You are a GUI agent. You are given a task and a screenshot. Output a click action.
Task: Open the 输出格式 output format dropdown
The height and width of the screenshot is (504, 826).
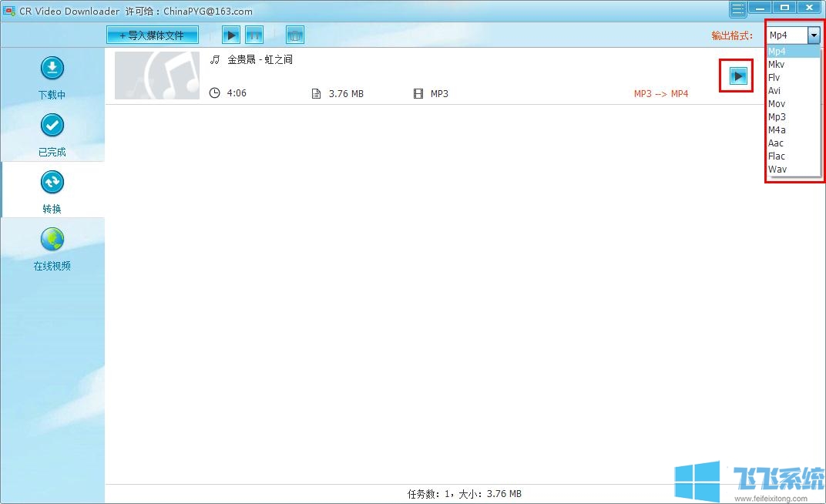click(813, 34)
